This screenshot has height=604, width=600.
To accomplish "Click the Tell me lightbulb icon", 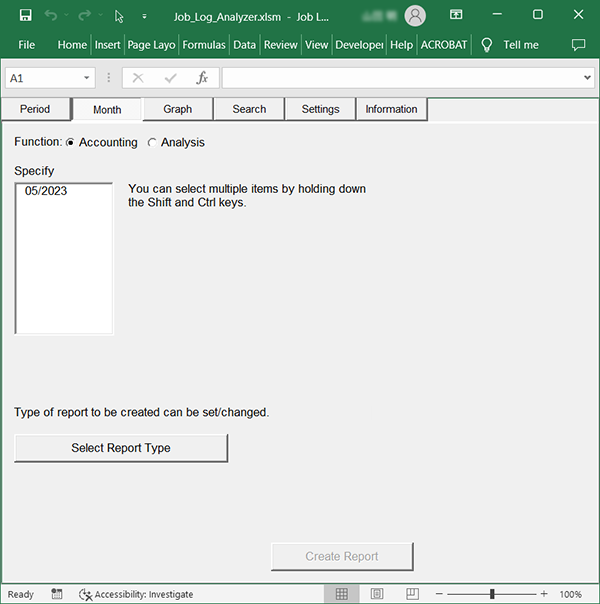I will pyautogui.click(x=486, y=45).
